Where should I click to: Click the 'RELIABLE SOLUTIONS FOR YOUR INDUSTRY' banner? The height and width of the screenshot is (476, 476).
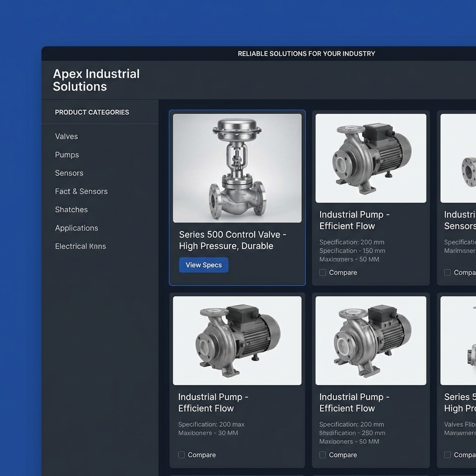(x=306, y=54)
